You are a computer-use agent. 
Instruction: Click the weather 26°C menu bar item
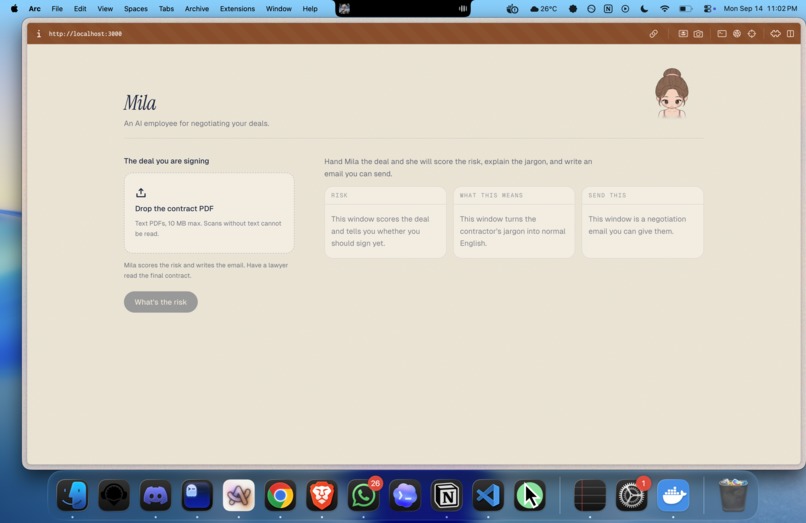tap(543, 9)
